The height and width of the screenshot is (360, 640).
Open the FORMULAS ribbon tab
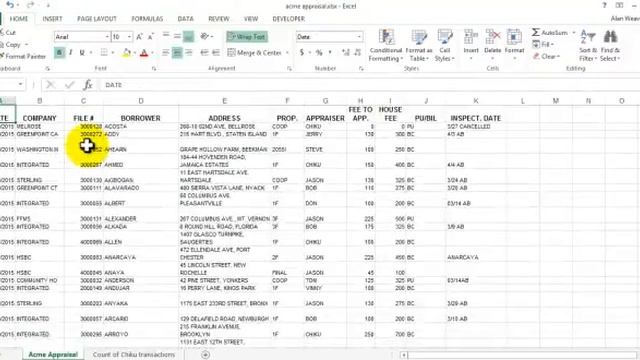click(147, 19)
